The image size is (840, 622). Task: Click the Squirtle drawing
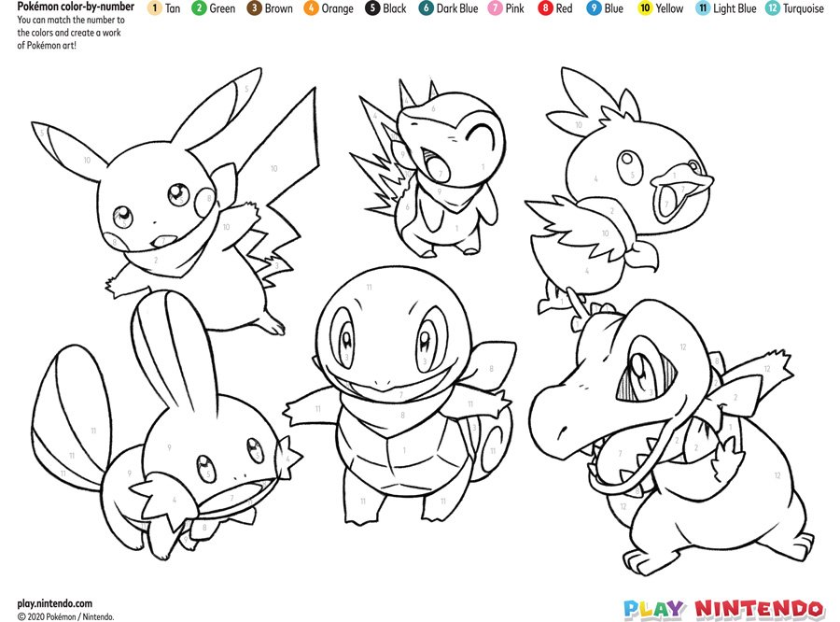(400, 395)
